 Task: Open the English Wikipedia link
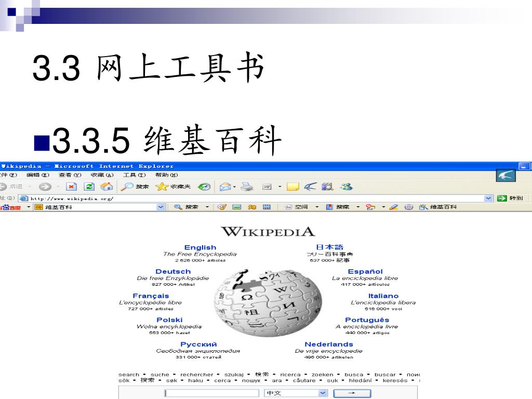click(200, 247)
